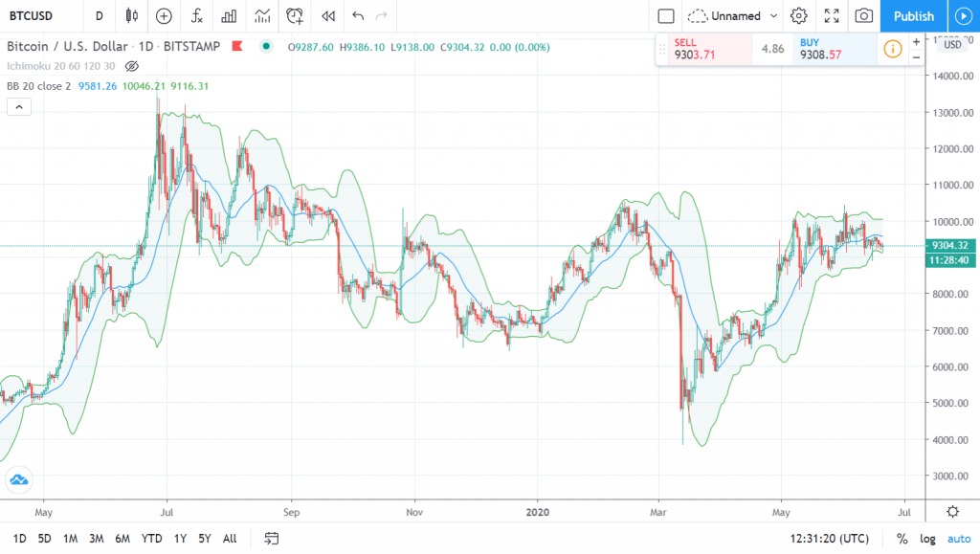980x554 pixels.
Task: Click the play icon beside Publish
Action: coord(964,16)
